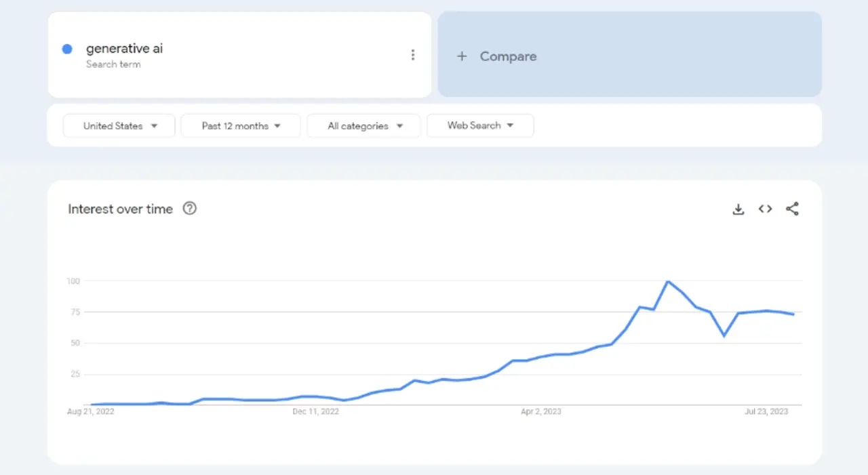This screenshot has height=475, width=868.
Task: Click the blue dot next to generative ai
Action: click(x=67, y=49)
